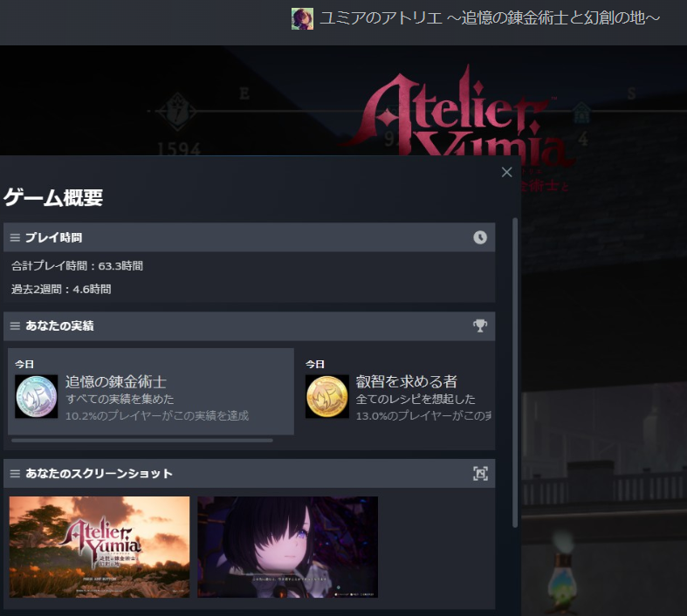687x616 pixels.
Task: Open the dark-haired character screenshot thumbnail
Action: pyautogui.click(x=287, y=547)
